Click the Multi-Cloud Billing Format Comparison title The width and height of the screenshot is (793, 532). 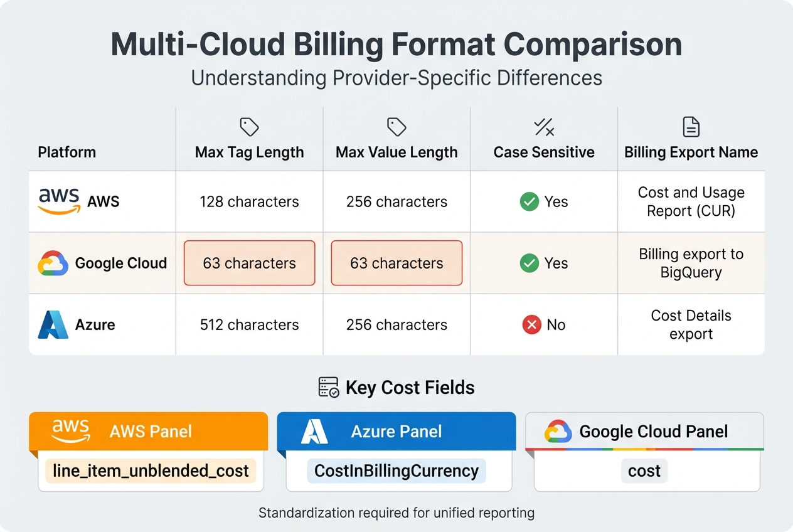point(396,45)
